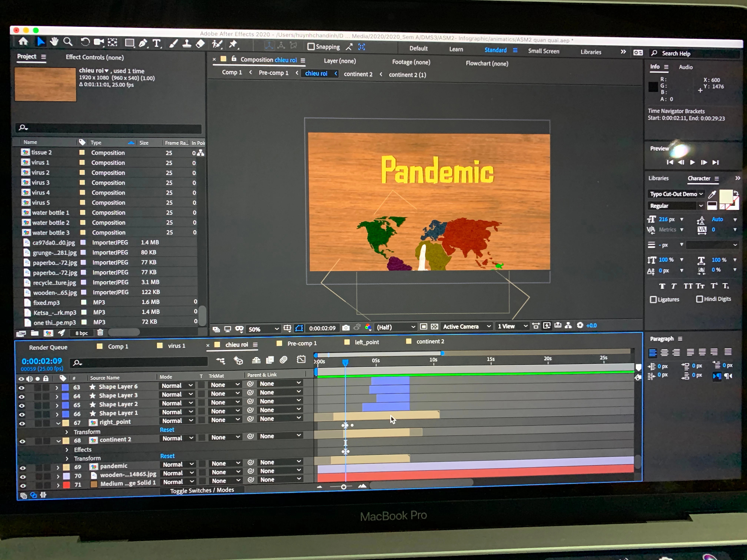Enable the Snapping checkbox
The image size is (747, 560).
pos(311,47)
